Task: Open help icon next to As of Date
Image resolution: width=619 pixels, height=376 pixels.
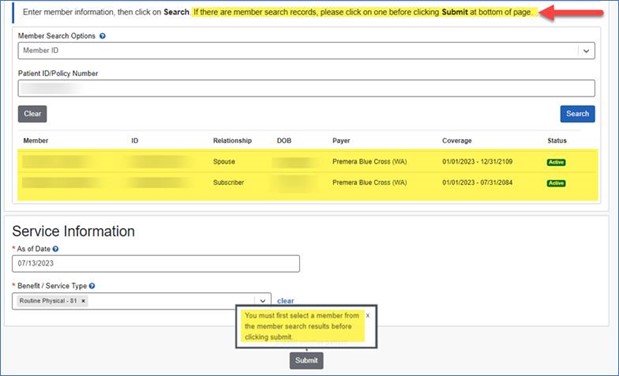Action: pyautogui.click(x=56, y=249)
